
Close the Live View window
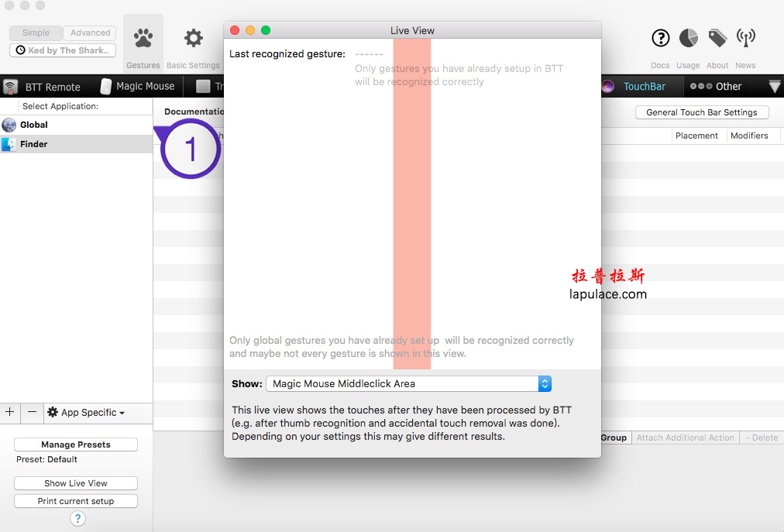[x=235, y=30]
